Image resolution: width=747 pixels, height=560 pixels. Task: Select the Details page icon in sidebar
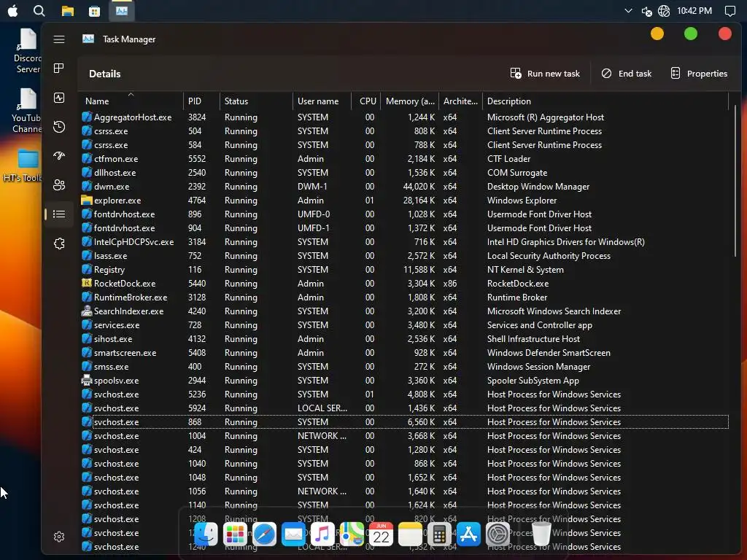click(59, 214)
